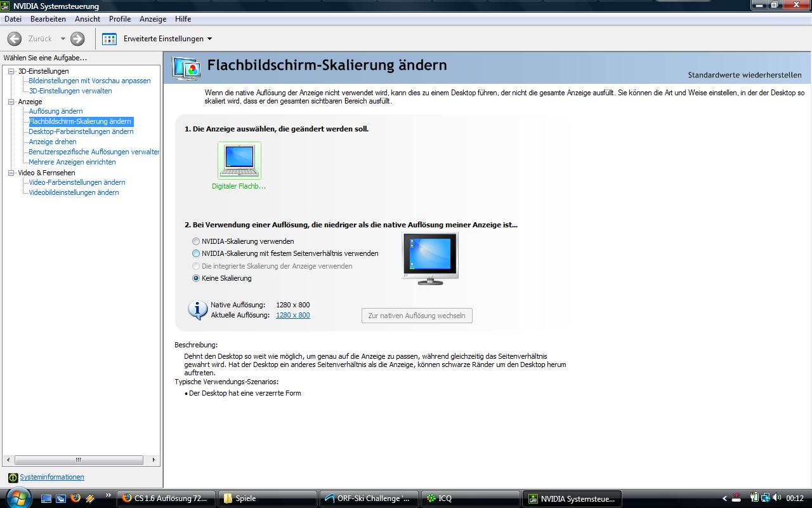Switch to Spiele folder taskbar button

pyautogui.click(x=268, y=498)
